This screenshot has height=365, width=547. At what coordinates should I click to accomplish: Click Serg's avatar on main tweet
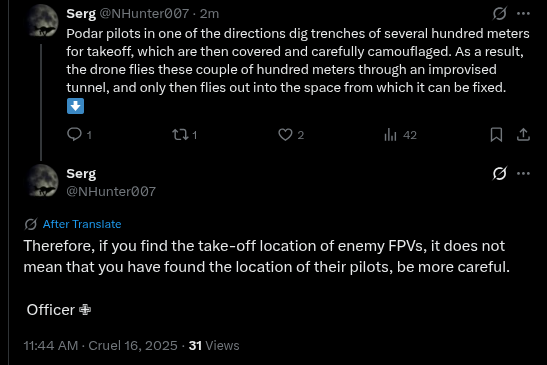[x=42, y=181]
